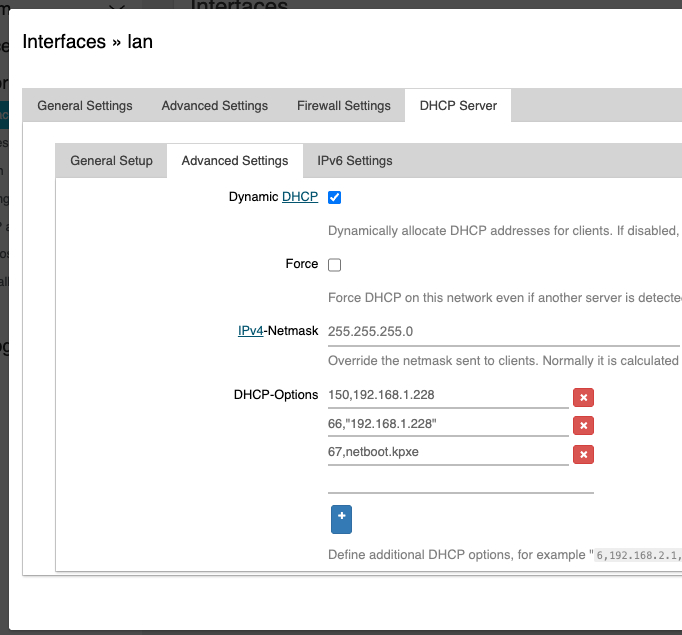Remove the 150,192.168.1.228 DHCP option
This screenshot has height=635, width=682.
pos(583,397)
